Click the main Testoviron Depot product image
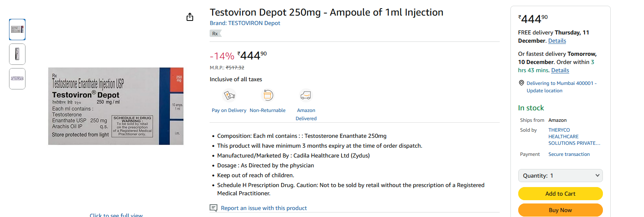644x217 pixels. pos(116,106)
